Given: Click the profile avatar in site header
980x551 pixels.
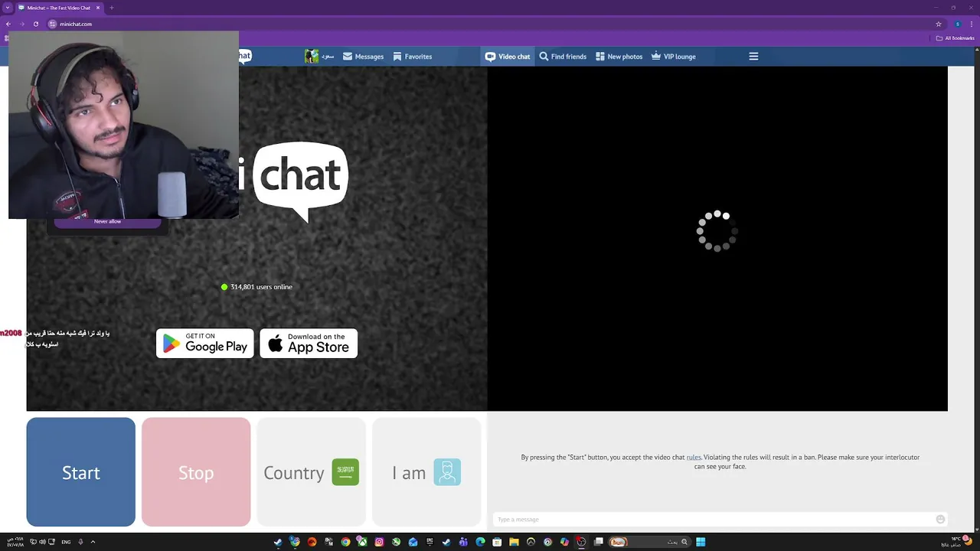Looking at the screenshot, I should [311, 57].
